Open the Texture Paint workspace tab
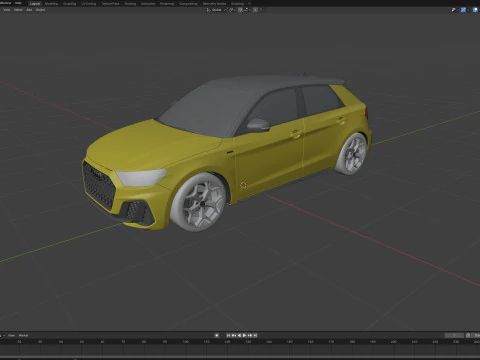The image size is (480, 360). [110, 4]
